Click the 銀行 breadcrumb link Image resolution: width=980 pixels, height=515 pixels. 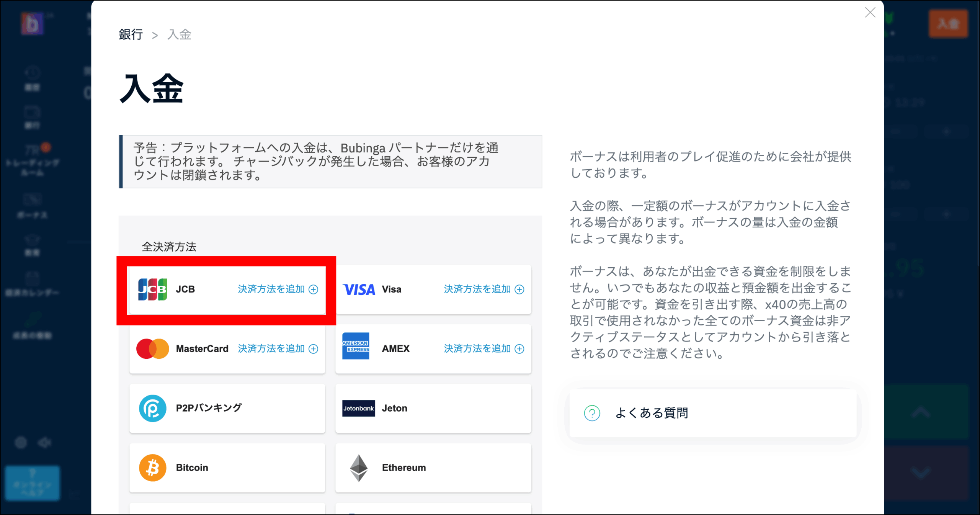click(x=131, y=35)
